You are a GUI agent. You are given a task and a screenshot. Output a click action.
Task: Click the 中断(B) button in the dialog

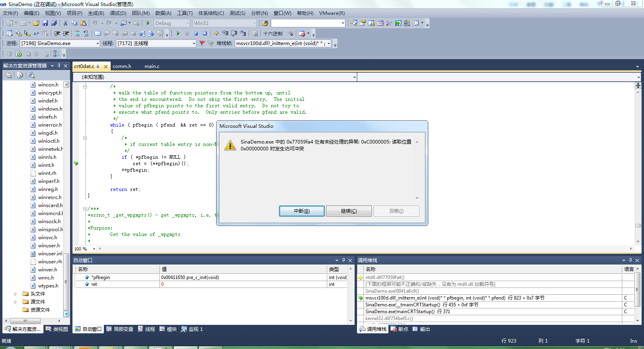point(302,211)
